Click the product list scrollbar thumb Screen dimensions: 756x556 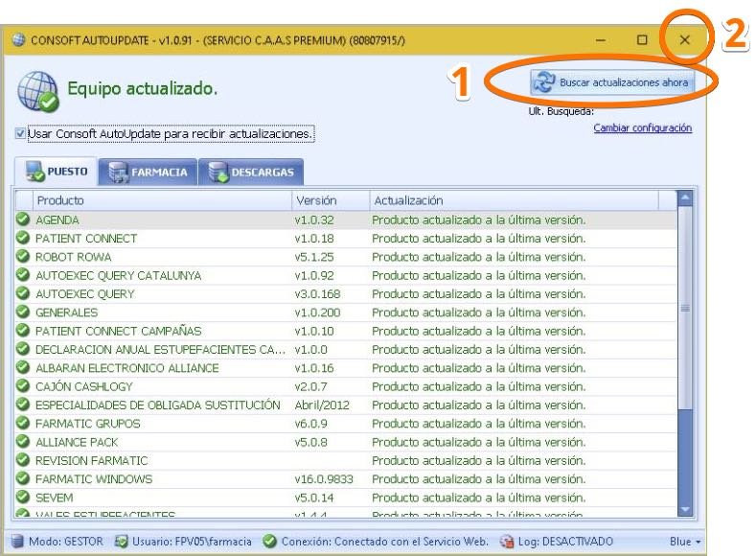(x=685, y=308)
